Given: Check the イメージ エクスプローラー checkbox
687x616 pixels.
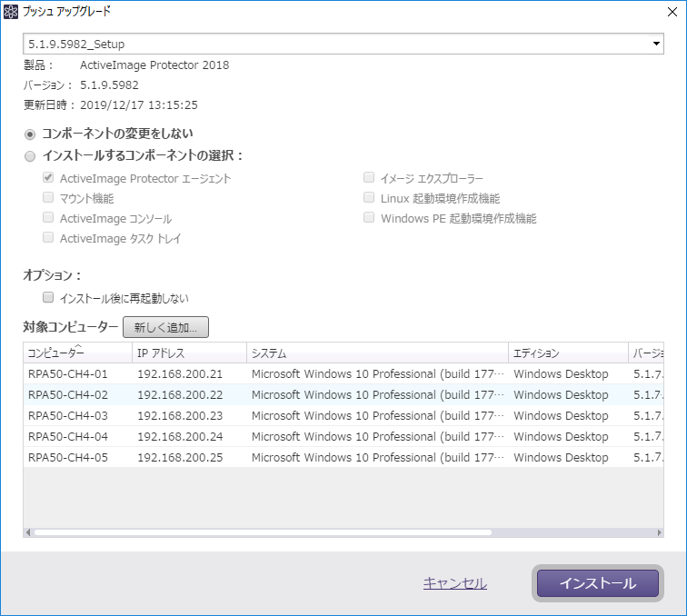Looking at the screenshot, I should click(369, 179).
